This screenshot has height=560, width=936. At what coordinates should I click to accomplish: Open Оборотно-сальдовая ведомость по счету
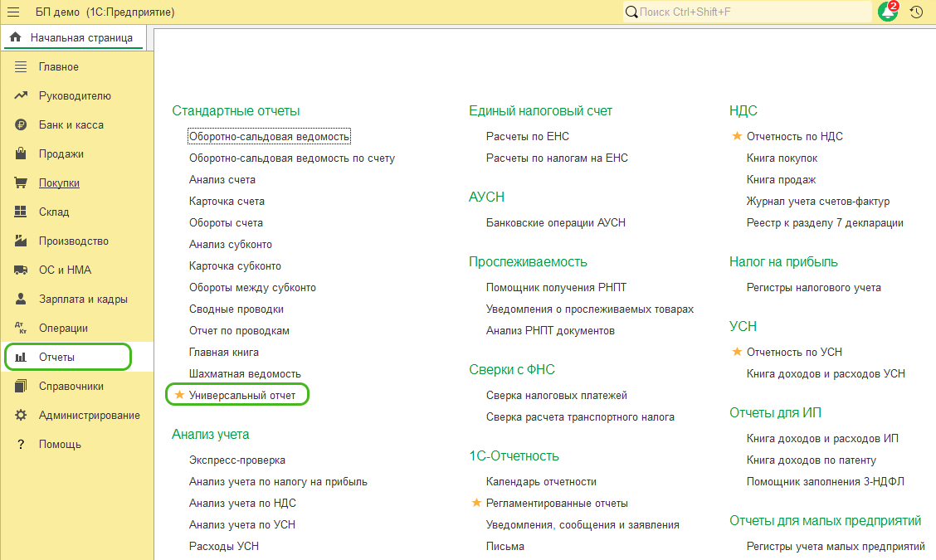[292, 158]
